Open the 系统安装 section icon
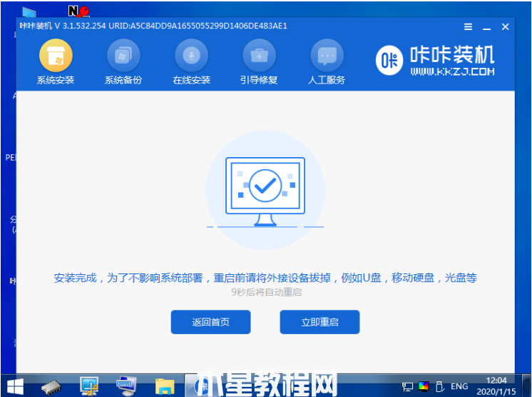 pos(56,56)
